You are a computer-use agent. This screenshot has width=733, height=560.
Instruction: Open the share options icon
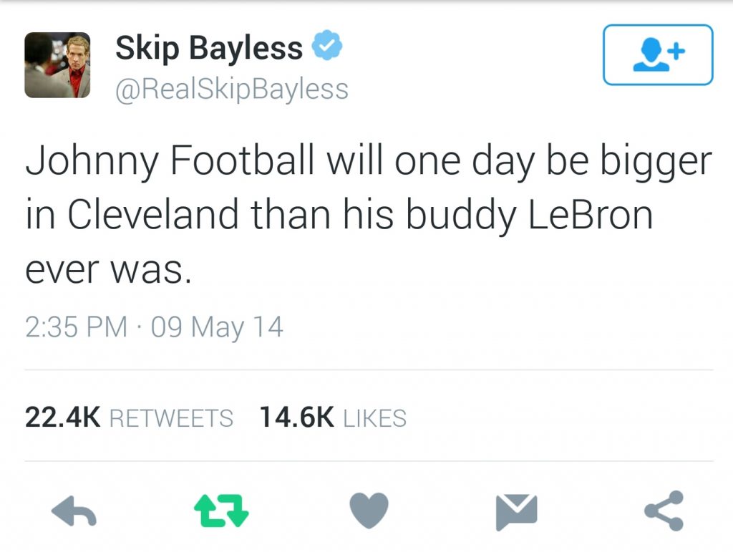[664, 511]
